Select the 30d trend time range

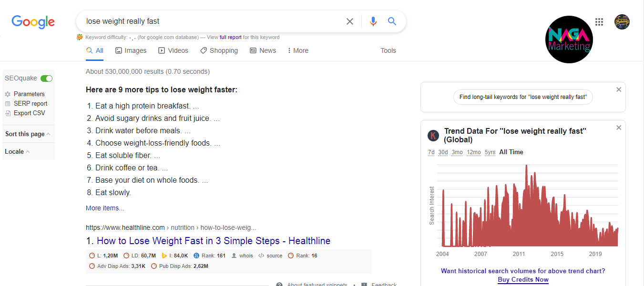coord(443,152)
